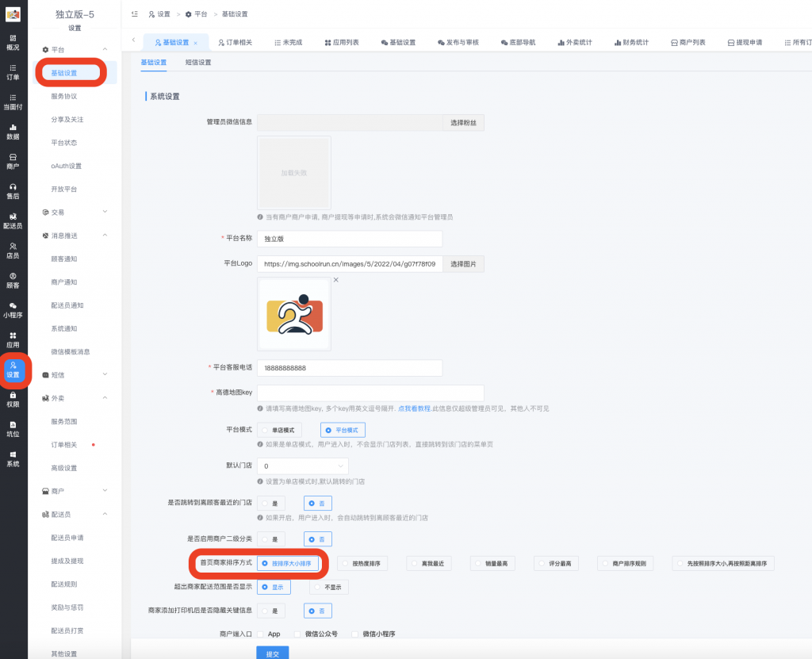The image size is (812, 659).
Task: Open the 概况 overview sidebar icon
Action: 13,42
